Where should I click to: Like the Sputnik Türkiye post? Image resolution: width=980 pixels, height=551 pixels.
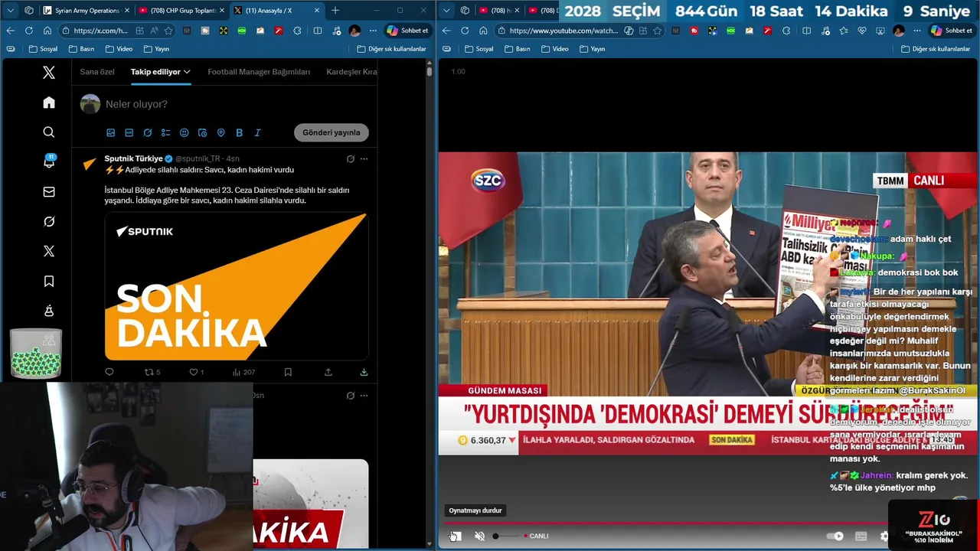click(x=197, y=372)
